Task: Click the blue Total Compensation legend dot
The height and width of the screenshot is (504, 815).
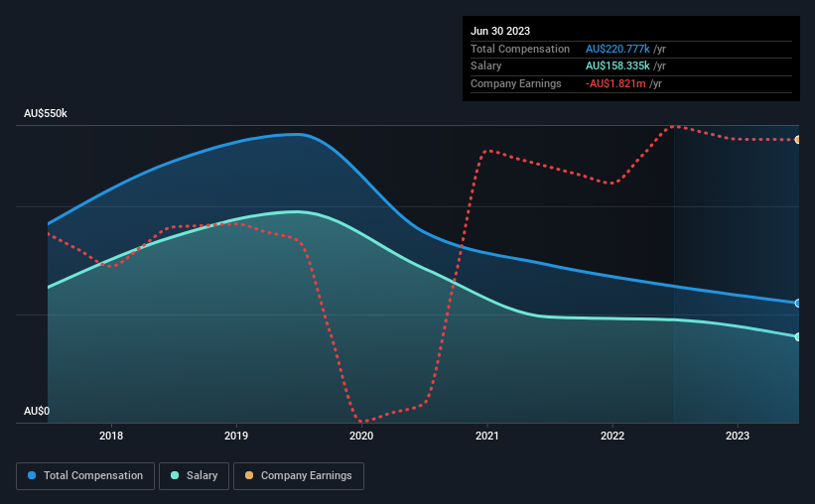Action: tap(32, 475)
